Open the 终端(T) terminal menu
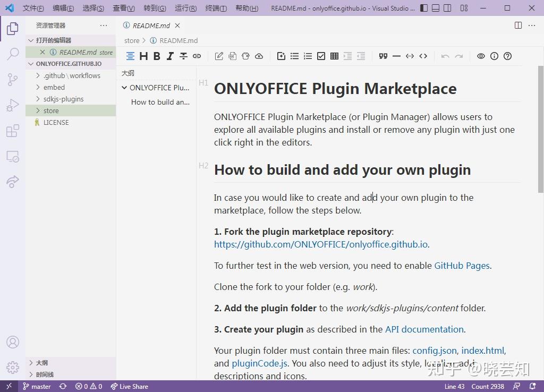This screenshot has width=544, height=392. pos(216,8)
